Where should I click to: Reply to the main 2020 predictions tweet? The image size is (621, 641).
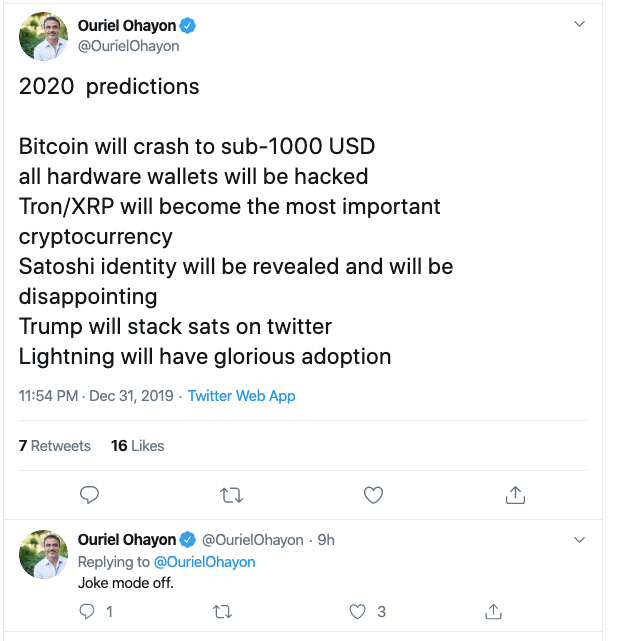(89, 494)
